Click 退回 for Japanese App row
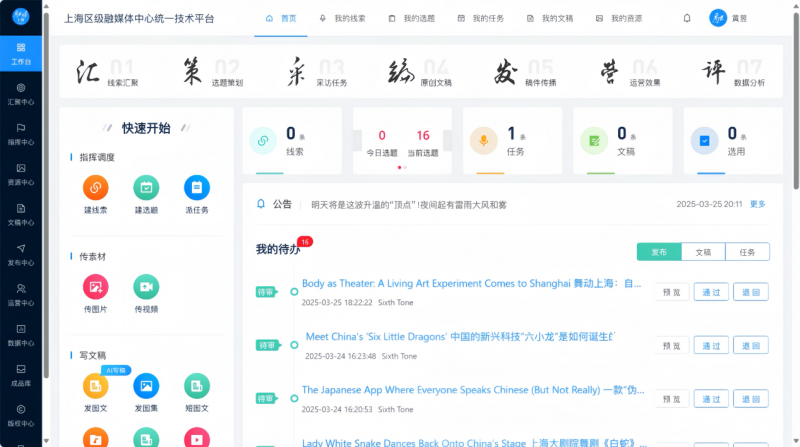Screen dimensions: 800x447 (751, 399)
